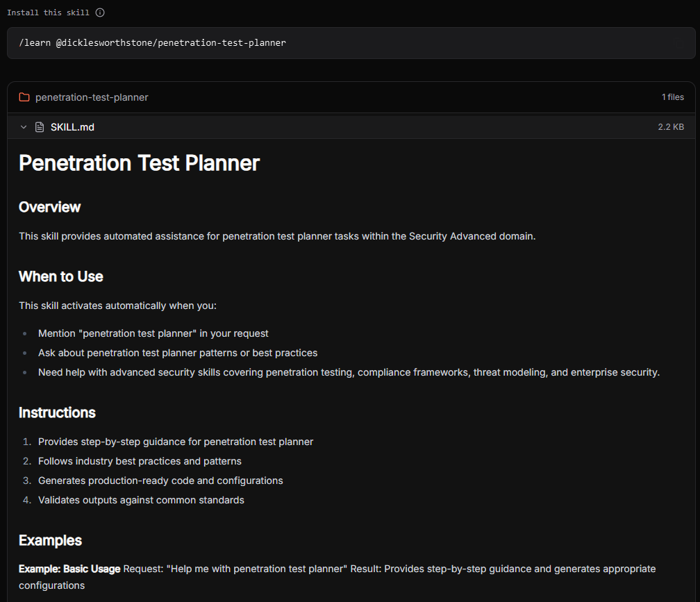Collapse the SKILL.md file chevron

pos(24,127)
